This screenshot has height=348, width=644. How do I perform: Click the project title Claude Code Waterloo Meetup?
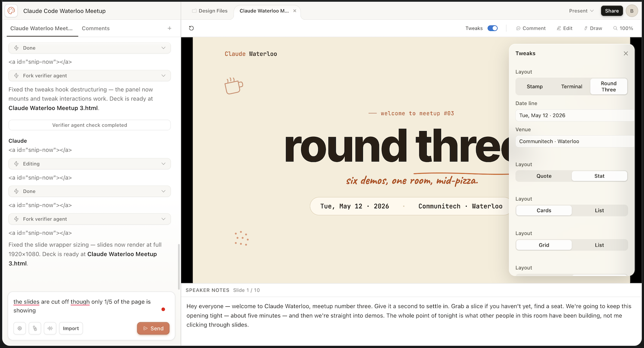pyautogui.click(x=64, y=11)
